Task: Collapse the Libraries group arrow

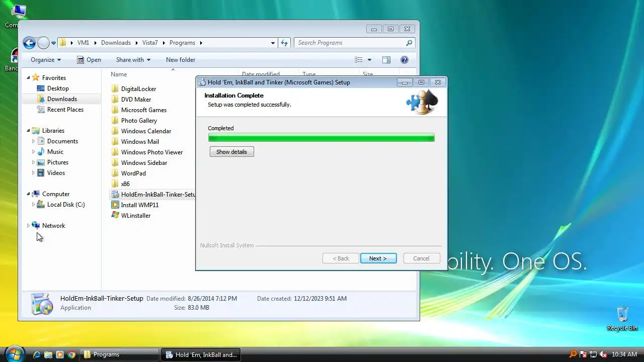Action: click(28, 131)
